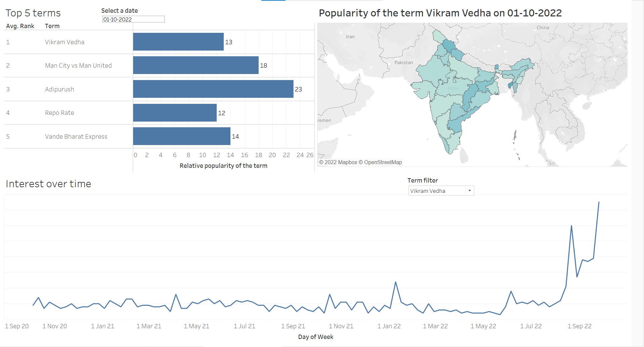The width and height of the screenshot is (644, 347).
Task: Expand the Vikram Vedha filter combo box
Action: click(470, 191)
